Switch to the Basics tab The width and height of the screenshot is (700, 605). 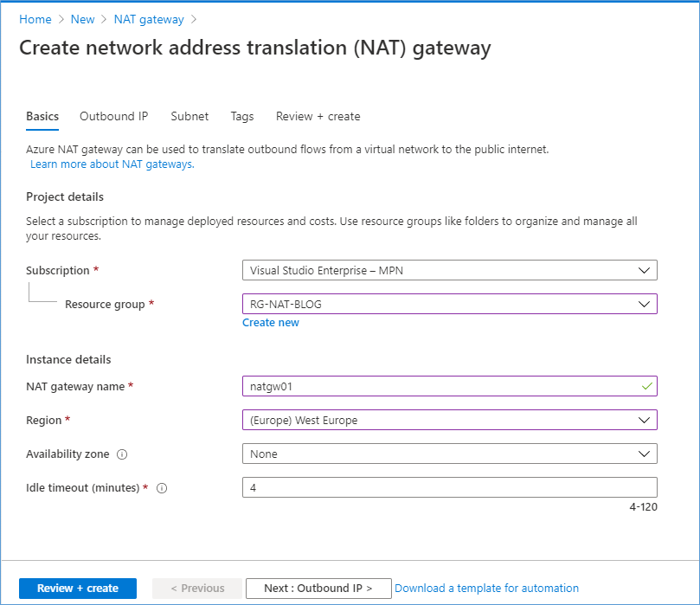[x=42, y=117]
